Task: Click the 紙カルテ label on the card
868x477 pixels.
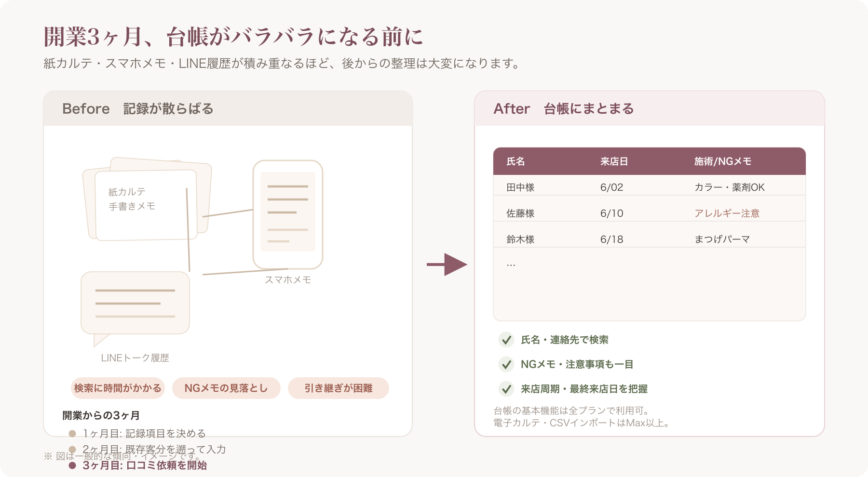Action: click(127, 192)
